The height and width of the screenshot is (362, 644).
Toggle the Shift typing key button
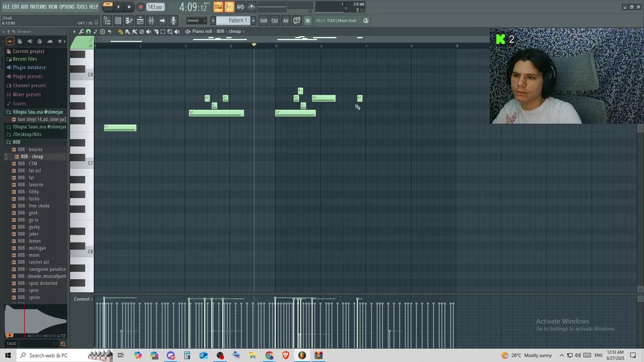click(264, 21)
